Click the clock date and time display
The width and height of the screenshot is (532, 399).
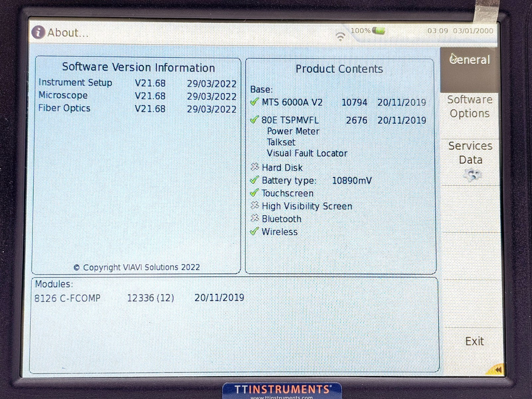click(460, 31)
